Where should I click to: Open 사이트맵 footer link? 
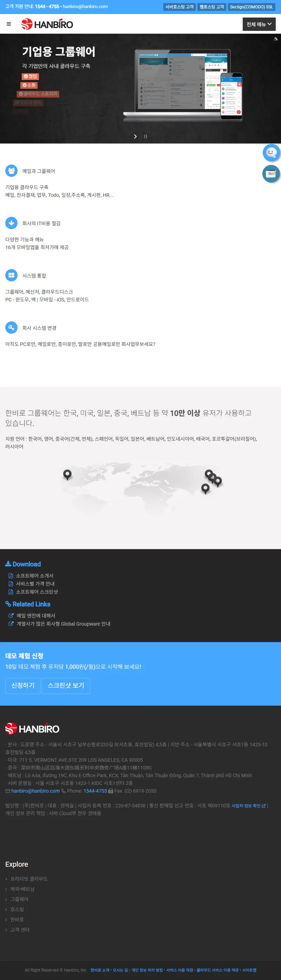click(x=249, y=970)
